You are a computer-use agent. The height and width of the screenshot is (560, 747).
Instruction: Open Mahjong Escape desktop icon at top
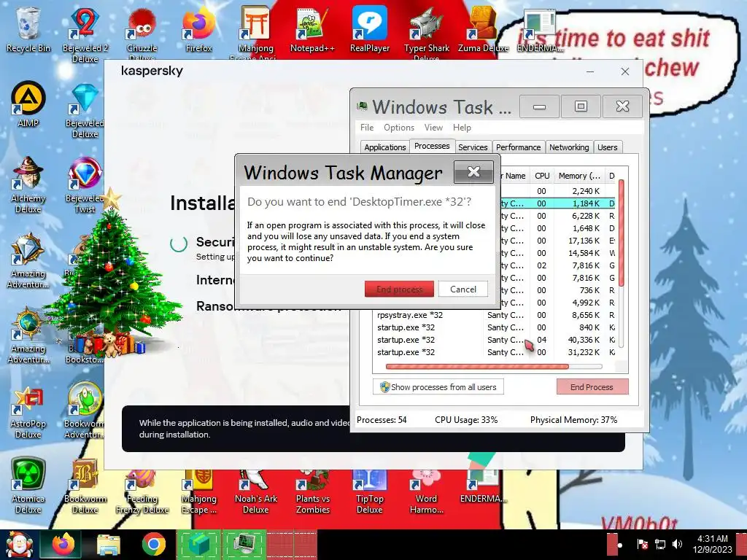pyautogui.click(x=256, y=32)
